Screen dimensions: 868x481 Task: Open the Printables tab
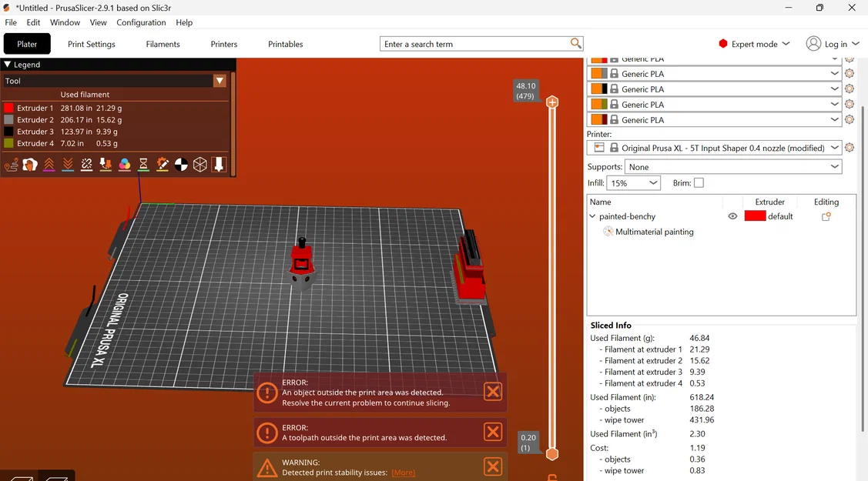click(x=285, y=44)
